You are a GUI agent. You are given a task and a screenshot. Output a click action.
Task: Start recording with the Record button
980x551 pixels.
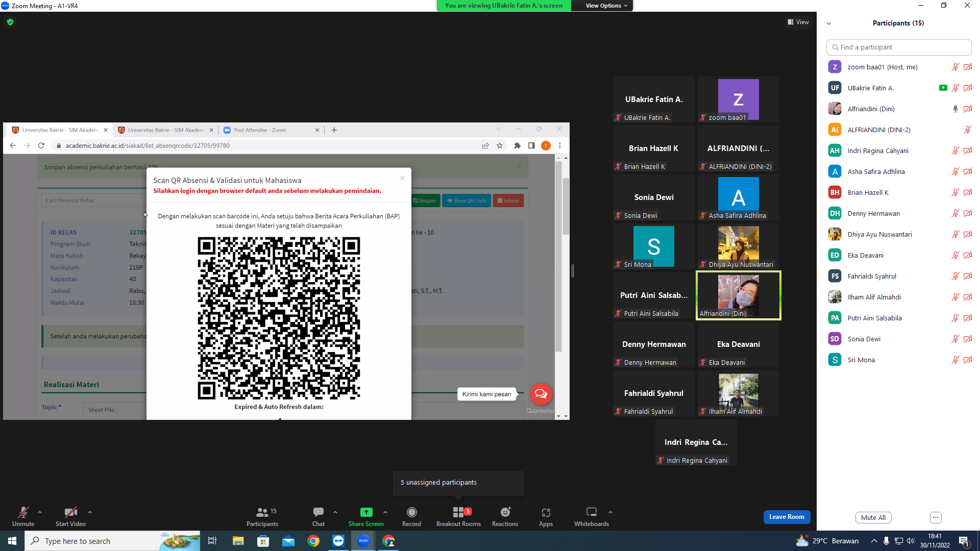pyautogui.click(x=411, y=516)
